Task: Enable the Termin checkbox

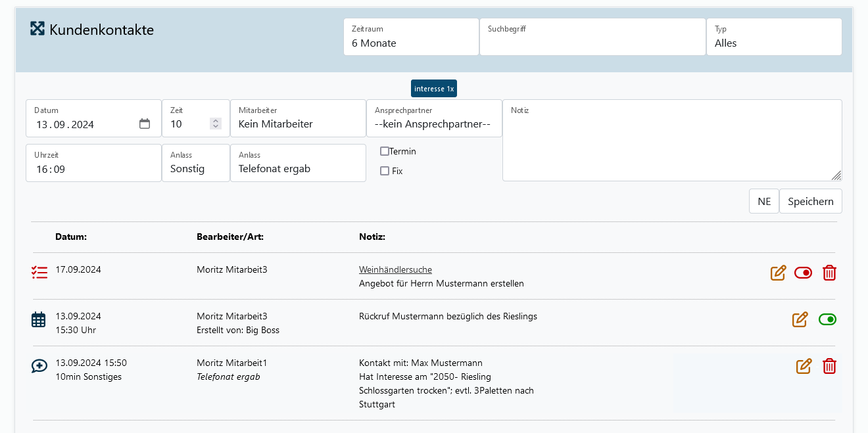Action: (385, 151)
